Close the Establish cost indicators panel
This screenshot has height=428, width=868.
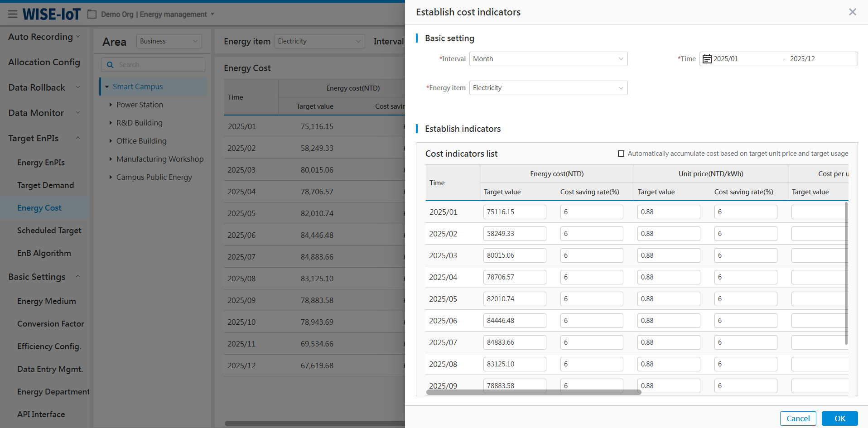click(x=852, y=12)
